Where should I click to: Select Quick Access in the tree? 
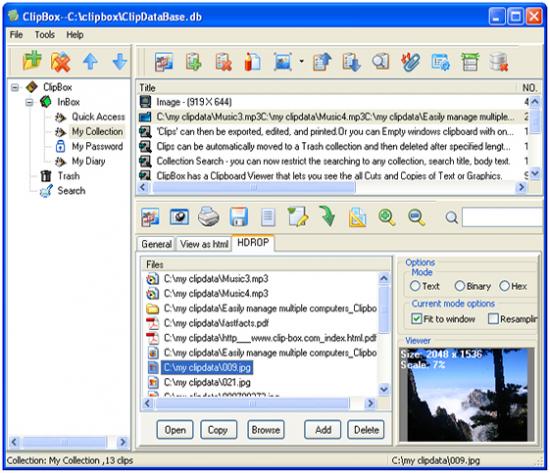point(98,117)
